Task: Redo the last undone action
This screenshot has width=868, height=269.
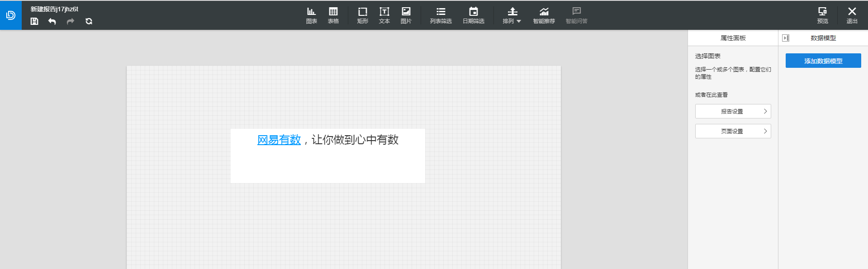Action: coord(71,21)
